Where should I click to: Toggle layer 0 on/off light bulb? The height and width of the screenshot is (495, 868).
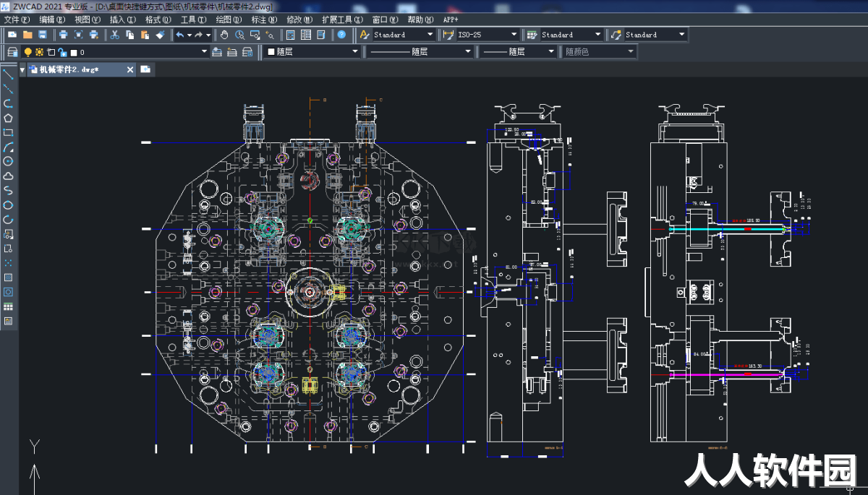[x=28, y=52]
